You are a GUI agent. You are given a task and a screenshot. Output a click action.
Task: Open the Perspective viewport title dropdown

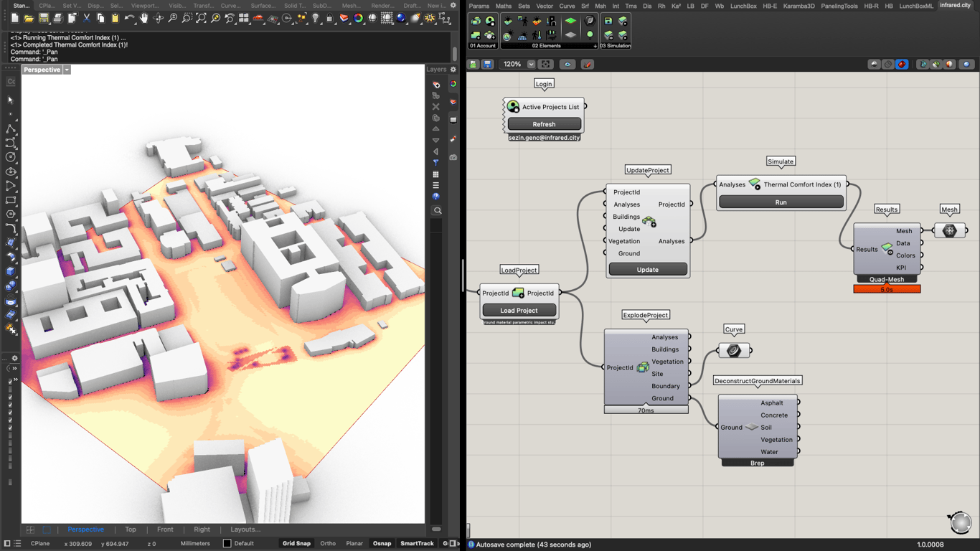65,70
